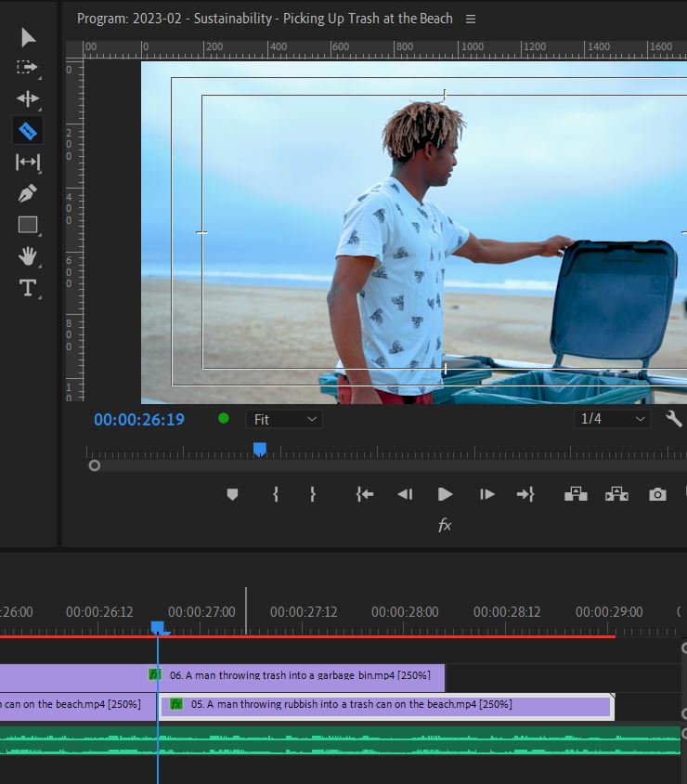Click the 00:00:29:00 timeline ruler mark

609,612
